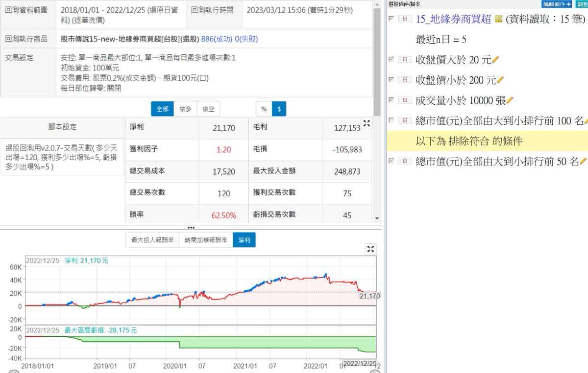Enable the 總市值 排行前 100 名 checkbox
This screenshot has width=588, height=373.
click(391, 120)
